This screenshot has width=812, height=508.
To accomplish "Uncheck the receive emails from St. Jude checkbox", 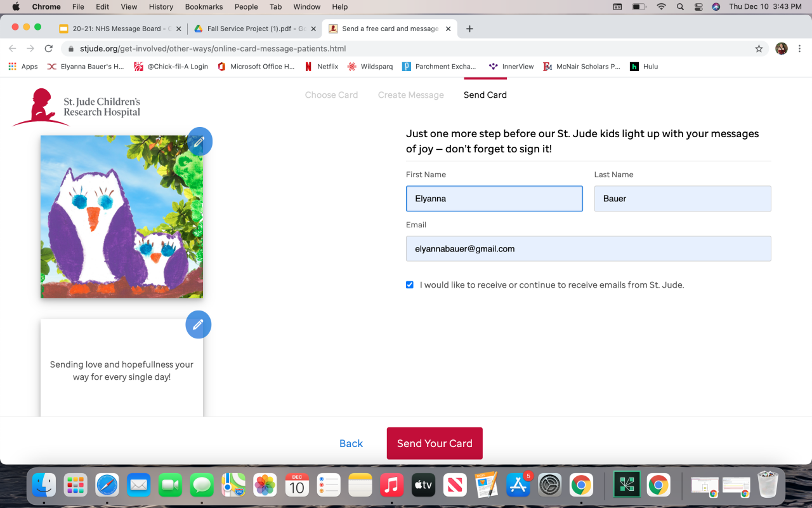I will click(410, 285).
